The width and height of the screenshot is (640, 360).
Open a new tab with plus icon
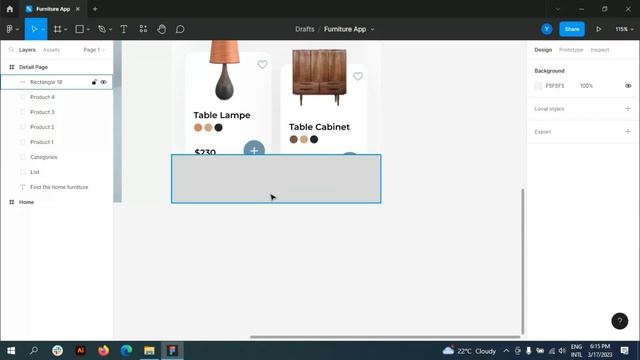[x=95, y=9]
